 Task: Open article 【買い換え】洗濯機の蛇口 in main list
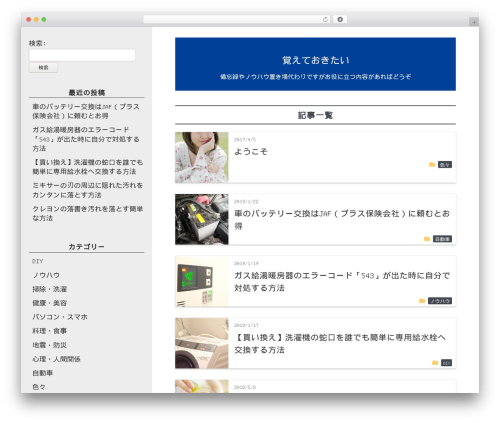click(x=340, y=343)
